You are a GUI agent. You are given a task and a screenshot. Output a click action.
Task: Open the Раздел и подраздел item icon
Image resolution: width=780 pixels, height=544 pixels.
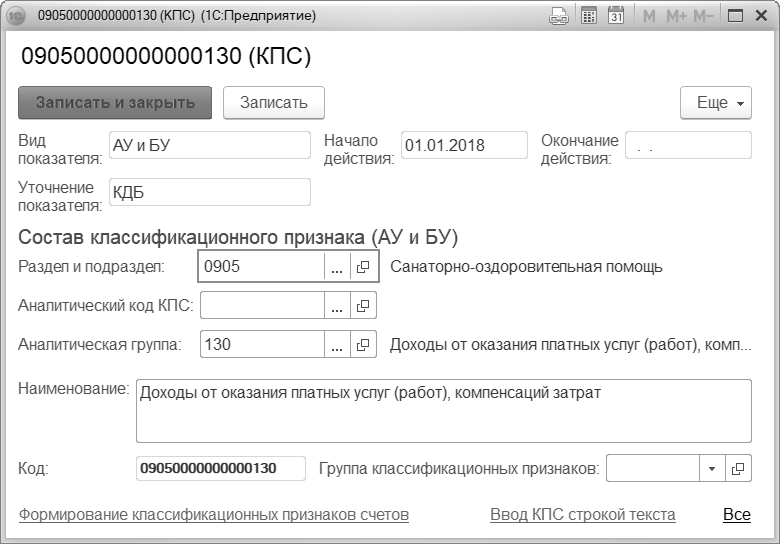click(x=364, y=267)
